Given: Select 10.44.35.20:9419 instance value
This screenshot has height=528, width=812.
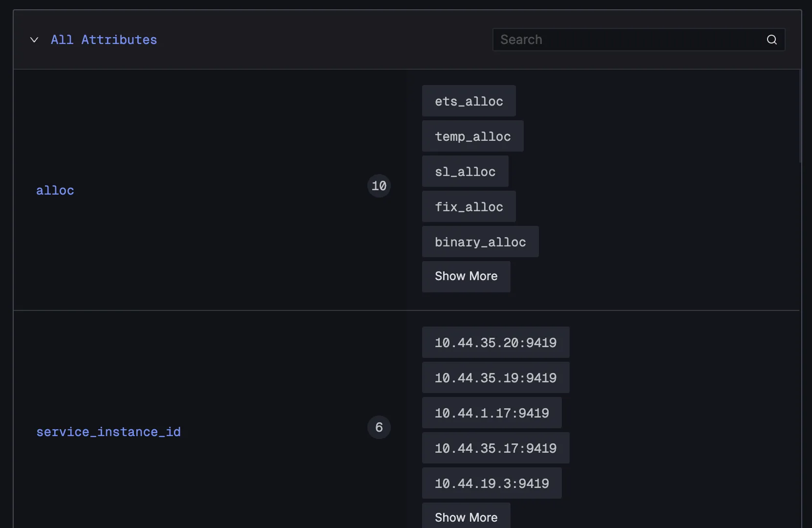Looking at the screenshot, I should coord(496,342).
